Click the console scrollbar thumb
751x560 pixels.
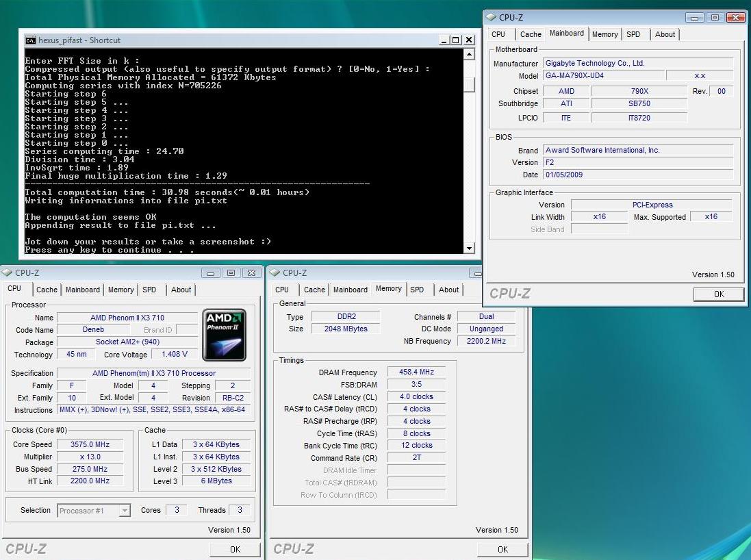[x=470, y=85]
